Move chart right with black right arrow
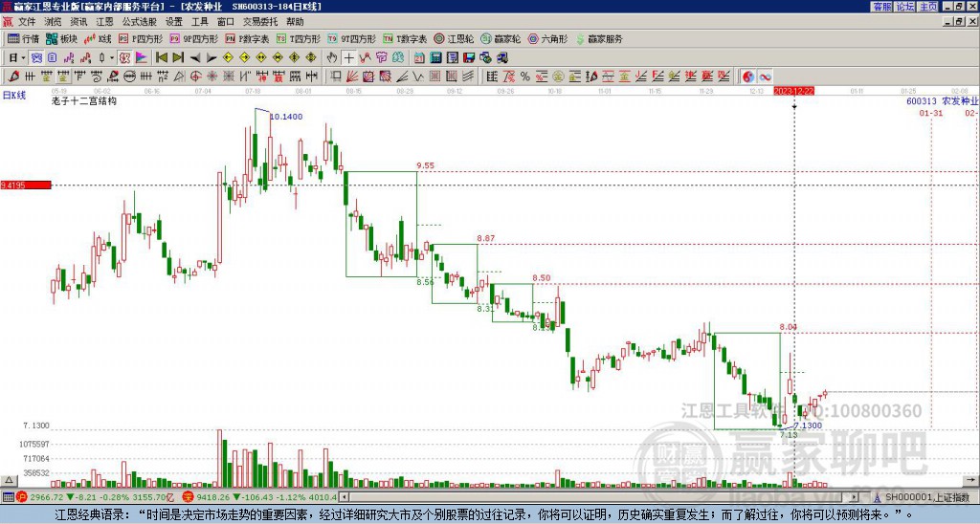This screenshot has width=980, height=524. (212, 58)
